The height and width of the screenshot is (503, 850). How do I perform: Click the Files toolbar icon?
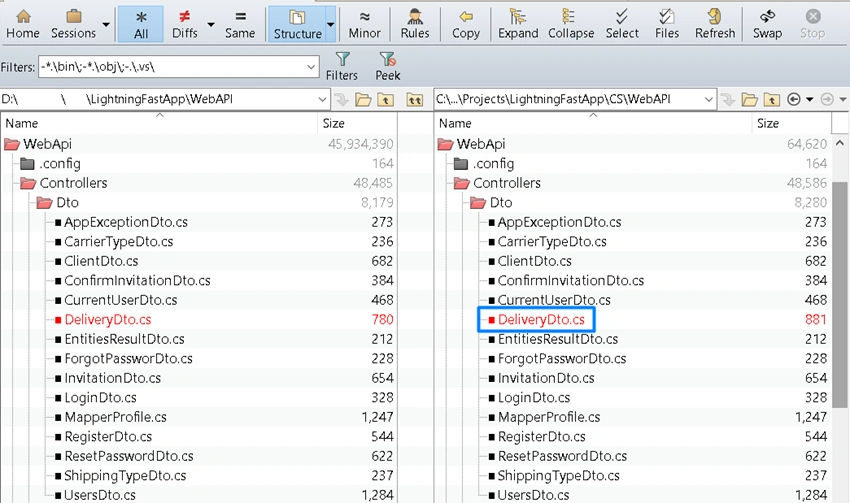(667, 24)
